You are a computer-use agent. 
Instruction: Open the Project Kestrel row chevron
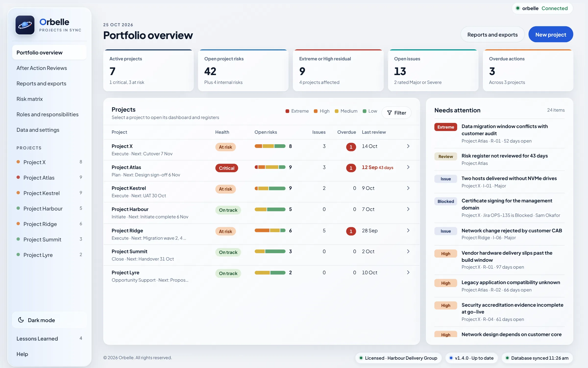tap(408, 188)
